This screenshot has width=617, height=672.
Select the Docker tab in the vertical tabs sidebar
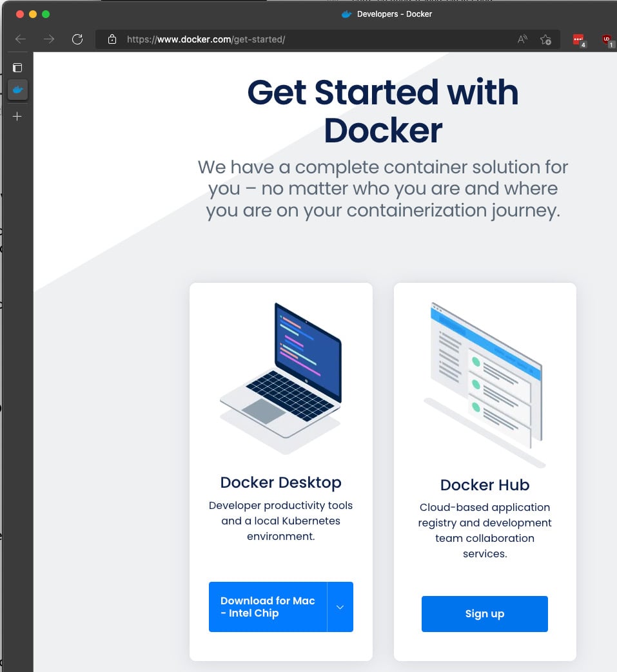pyautogui.click(x=17, y=90)
